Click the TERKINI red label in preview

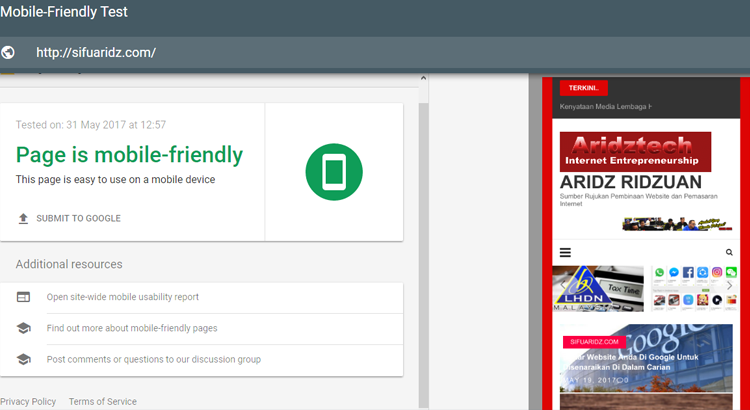(584, 88)
